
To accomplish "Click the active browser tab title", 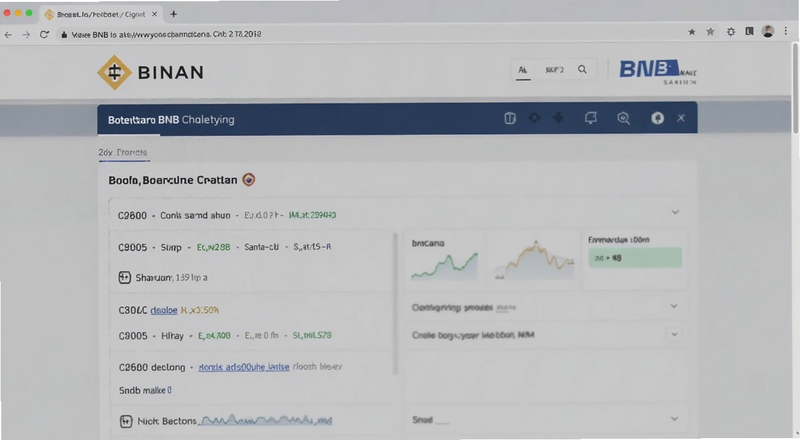I will 101,14.
